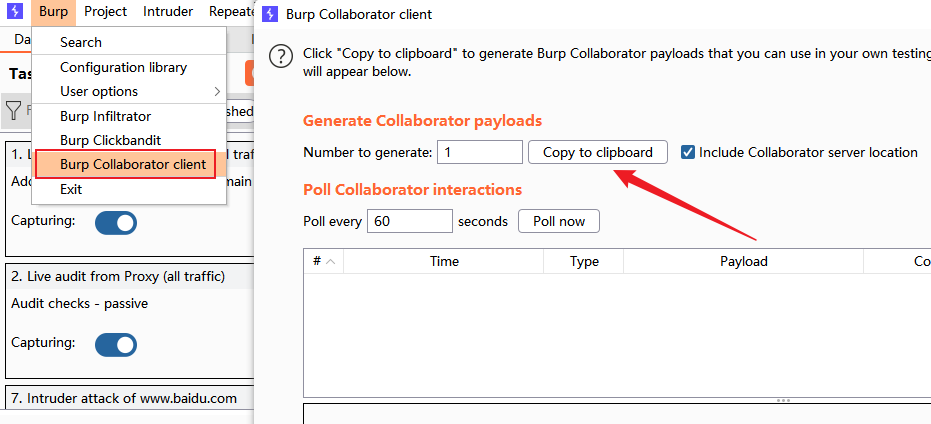Toggle Capturing switch for Live audit from Proxy

[x=116, y=344]
